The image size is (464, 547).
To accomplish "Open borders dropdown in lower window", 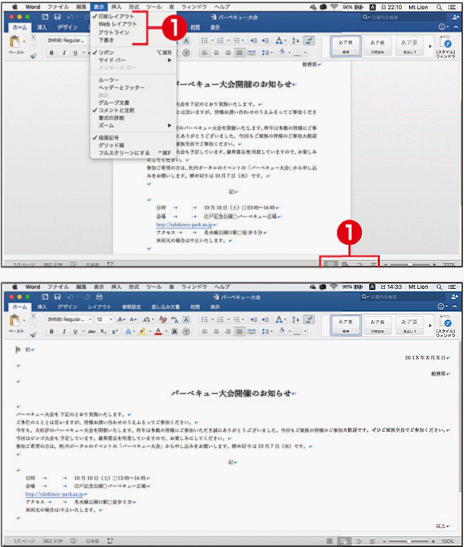I will pyautogui.click(x=305, y=331).
